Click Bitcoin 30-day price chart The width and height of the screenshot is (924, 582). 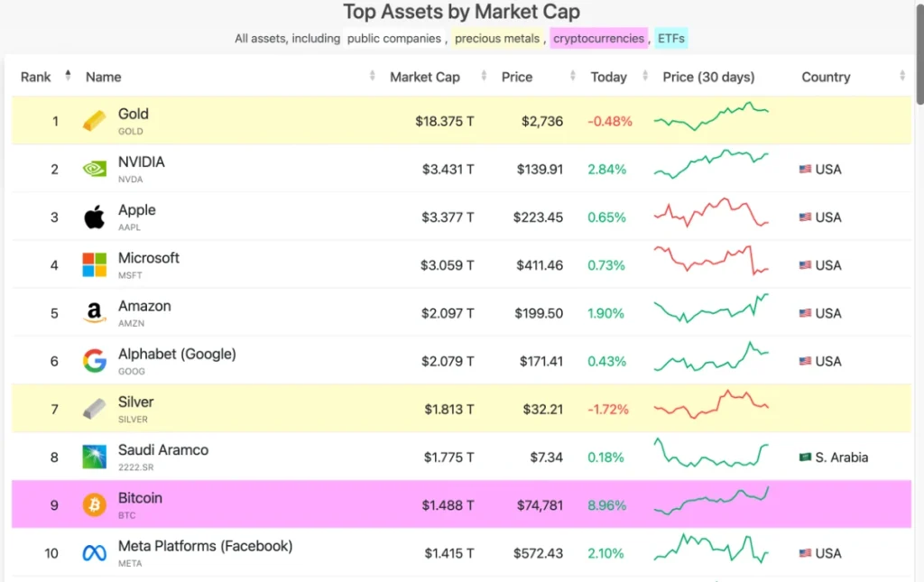(x=711, y=501)
